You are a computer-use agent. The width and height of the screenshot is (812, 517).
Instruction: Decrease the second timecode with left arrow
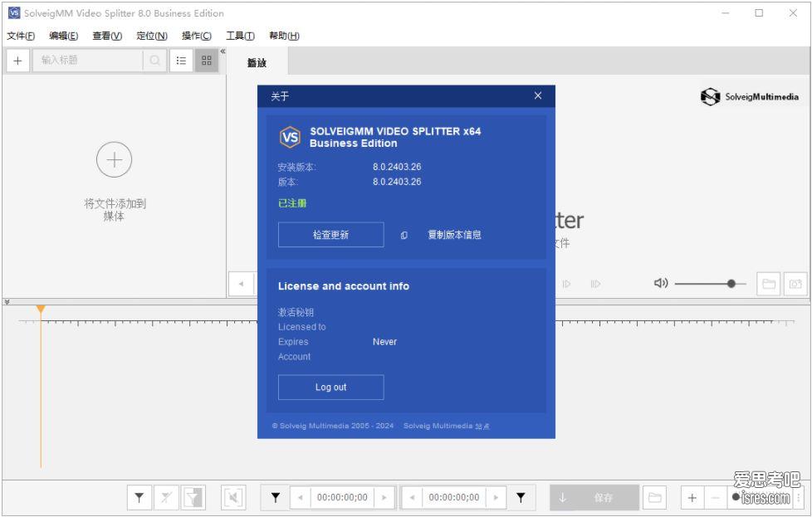(412, 497)
